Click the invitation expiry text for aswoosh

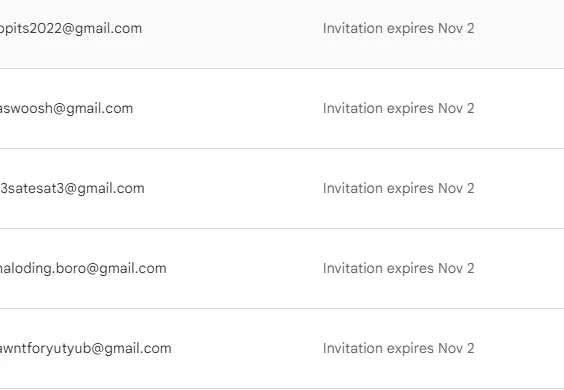tap(399, 108)
